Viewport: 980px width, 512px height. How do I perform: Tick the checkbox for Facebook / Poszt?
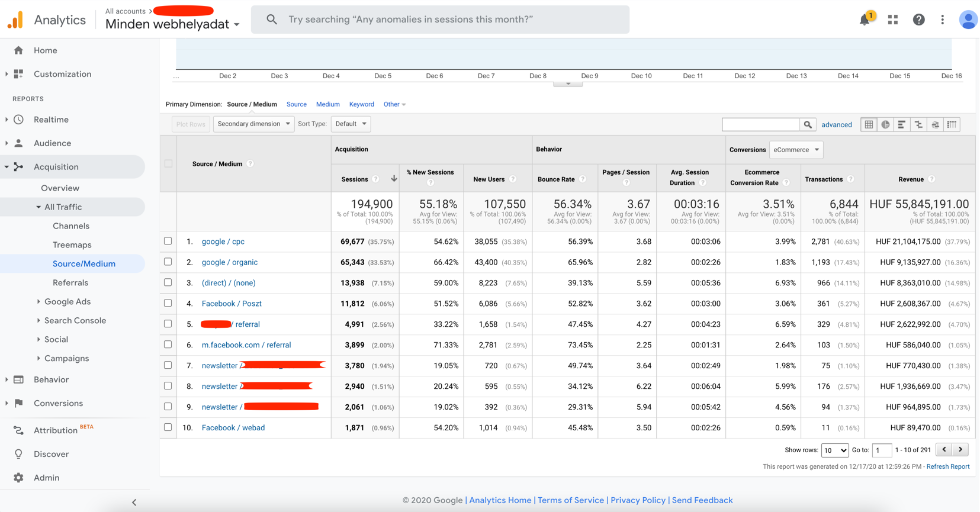(168, 303)
